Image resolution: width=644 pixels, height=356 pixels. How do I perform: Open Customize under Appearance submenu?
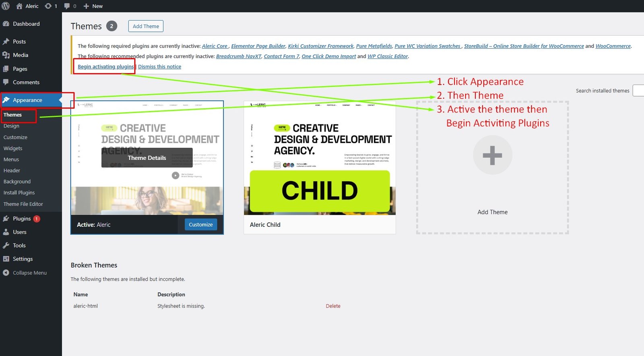click(x=15, y=137)
